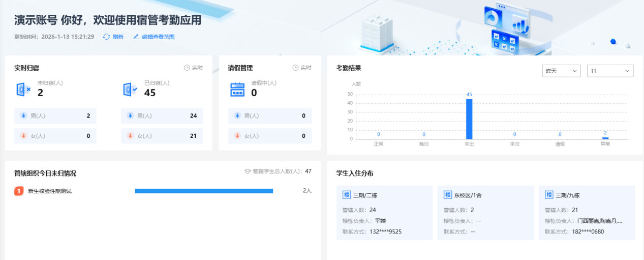This screenshot has width=644, height=260.
Task: Click the 楼 icon on 三期/二栋 card
Action: [x=347, y=195]
